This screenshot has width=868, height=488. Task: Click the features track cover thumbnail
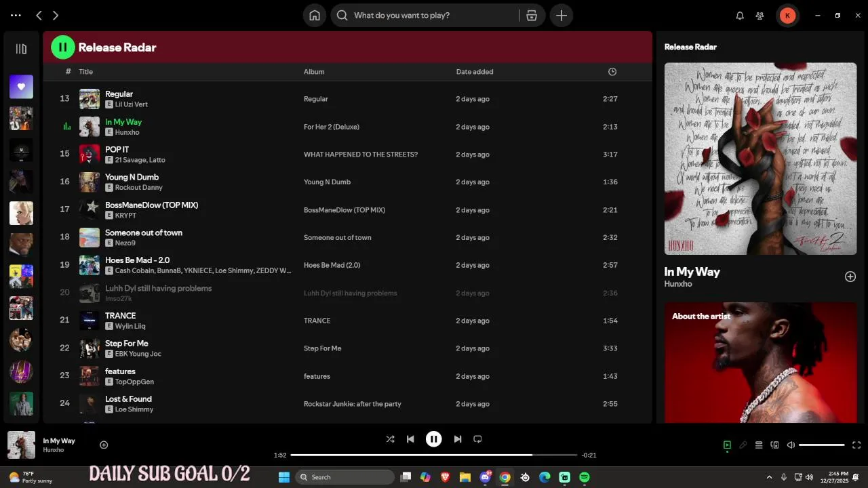click(x=90, y=376)
